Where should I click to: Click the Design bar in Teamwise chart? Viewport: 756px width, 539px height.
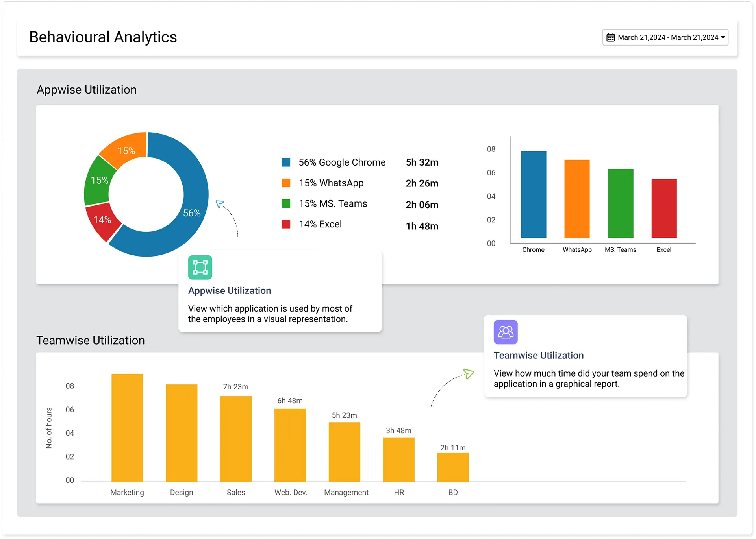tap(182, 433)
